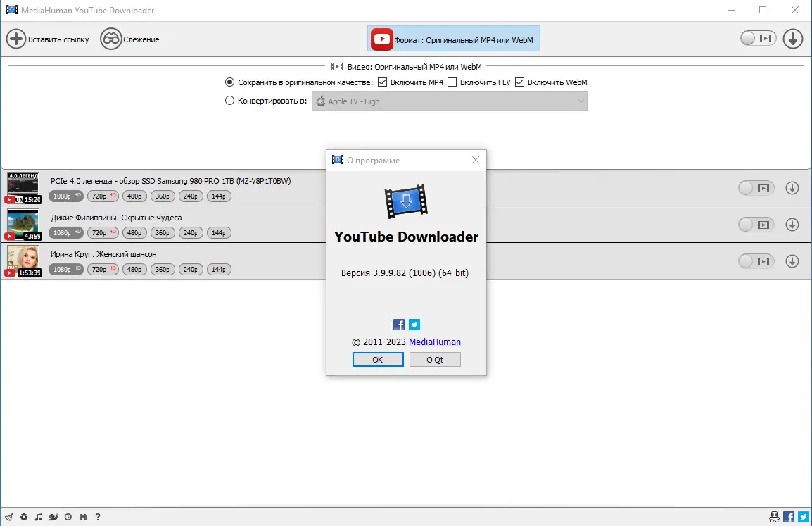Select the Конвертировать в radio button
The width and height of the screenshot is (812, 526).
pyautogui.click(x=229, y=101)
